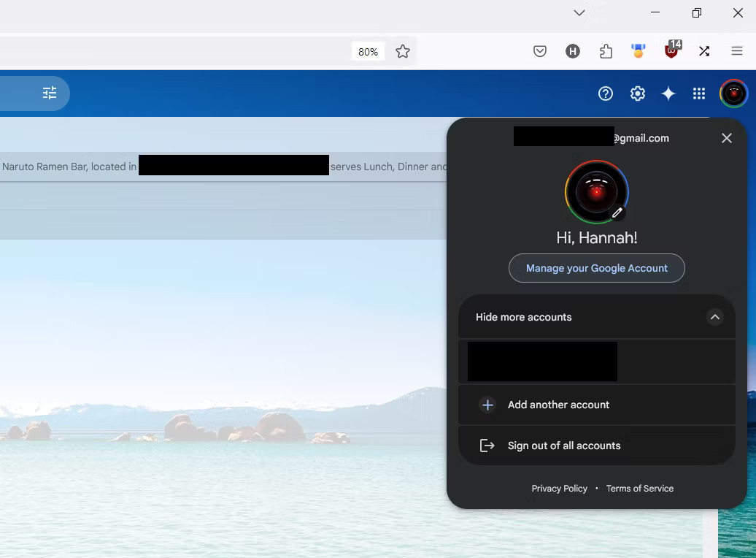This screenshot has width=756, height=558.
Task: Open the Firefox hamburger application menu
Action: [736, 51]
